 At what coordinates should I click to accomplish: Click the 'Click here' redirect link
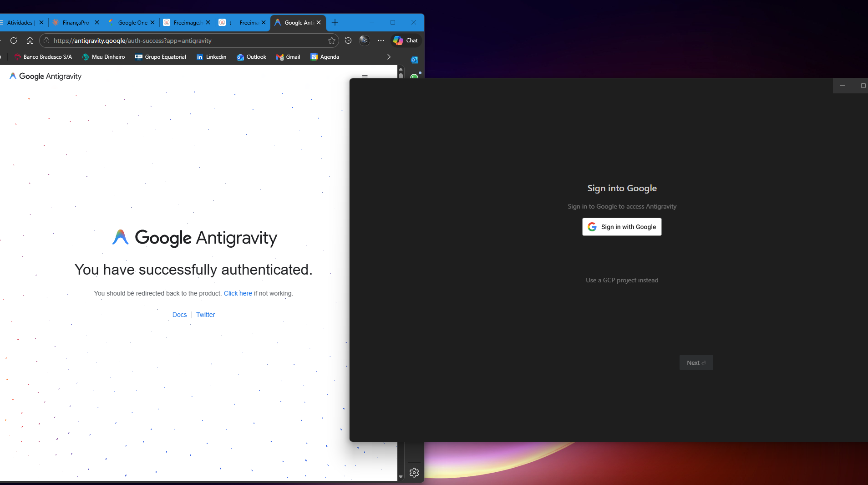point(238,293)
